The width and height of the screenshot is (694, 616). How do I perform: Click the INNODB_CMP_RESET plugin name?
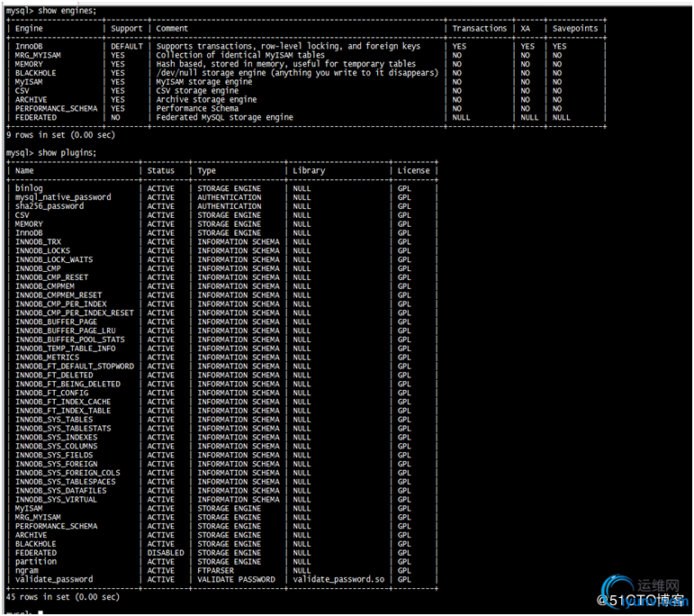[52, 277]
